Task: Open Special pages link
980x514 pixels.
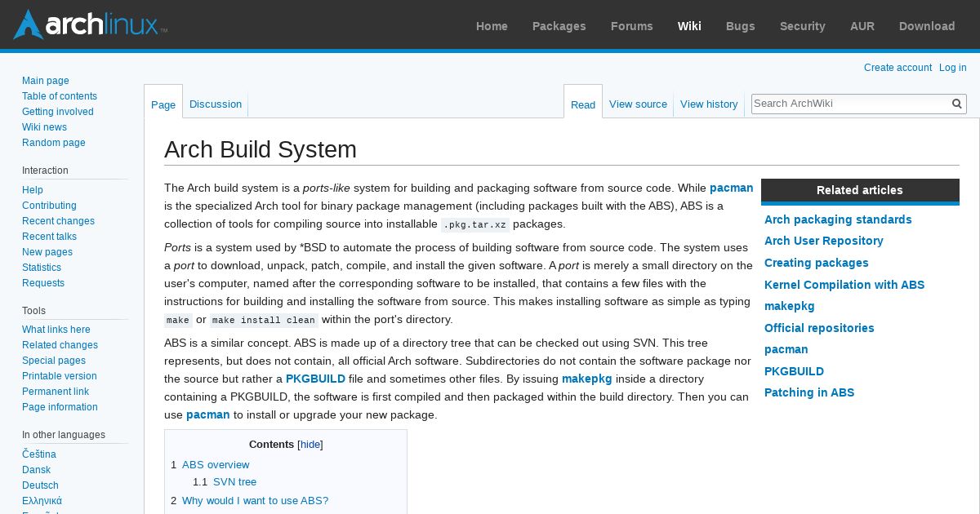Action: pos(54,361)
